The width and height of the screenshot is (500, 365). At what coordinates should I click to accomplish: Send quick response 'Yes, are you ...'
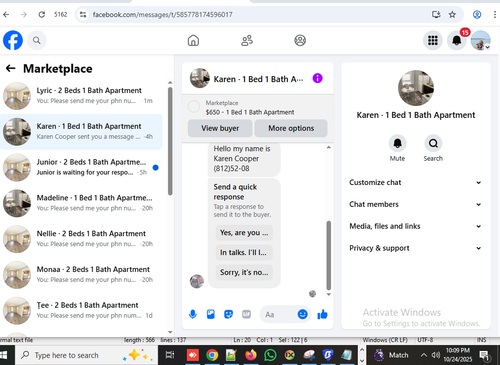click(x=244, y=233)
